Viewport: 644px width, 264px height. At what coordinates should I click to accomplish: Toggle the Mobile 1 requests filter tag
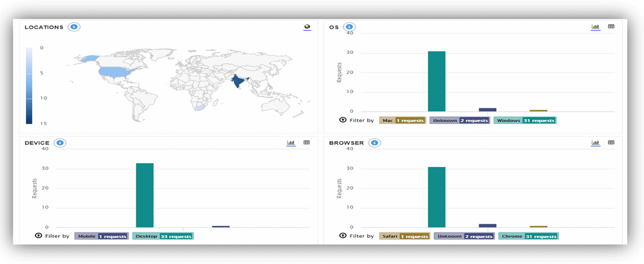(101, 236)
